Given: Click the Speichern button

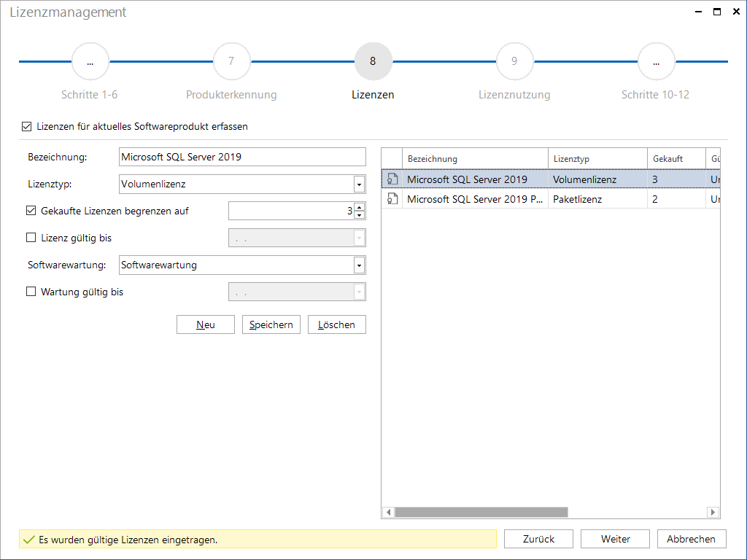Looking at the screenshot, I should (271, 324).
